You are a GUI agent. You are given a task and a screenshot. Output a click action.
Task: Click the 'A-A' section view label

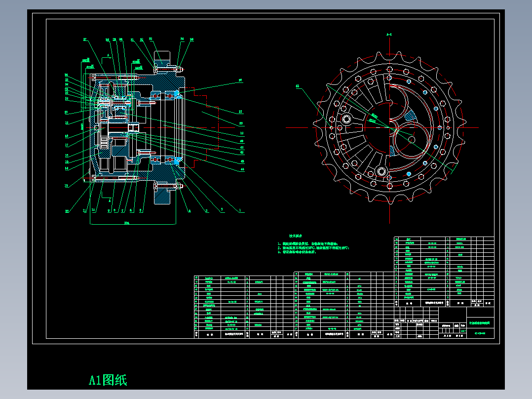(x=389, y=34)
